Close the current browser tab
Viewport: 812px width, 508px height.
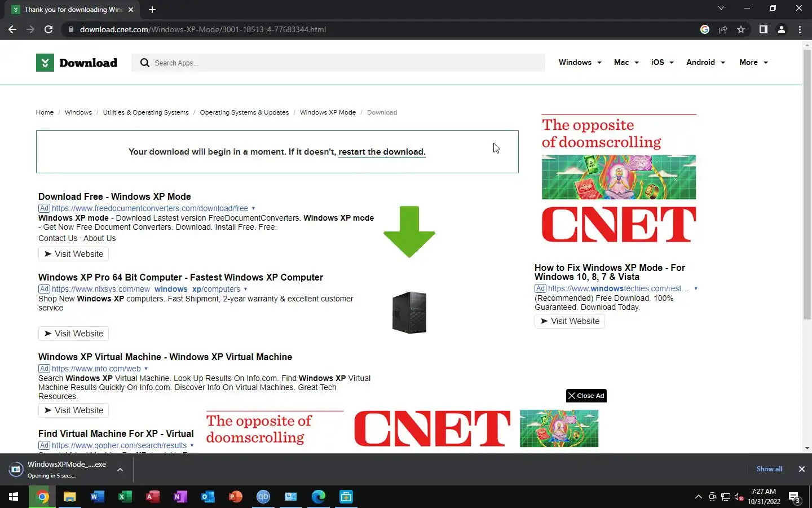click(x=131, y=10)
